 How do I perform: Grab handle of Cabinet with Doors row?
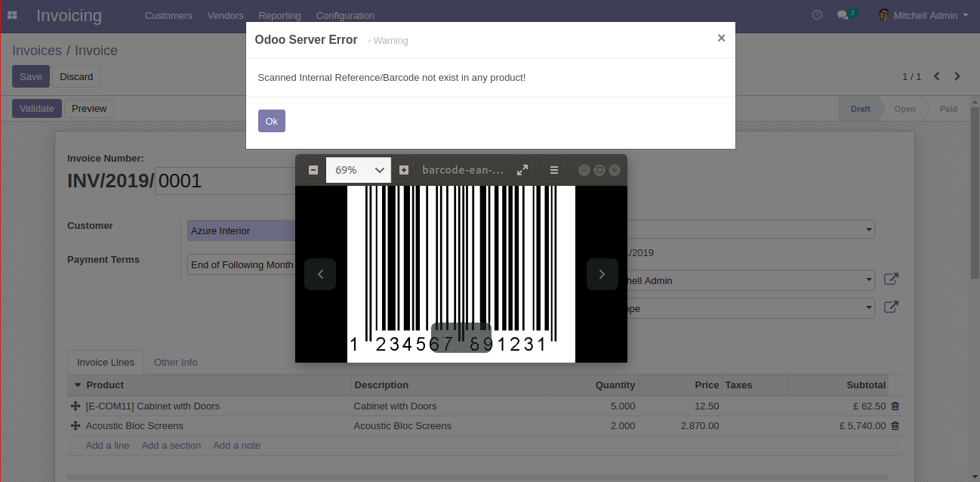(x=76, y=406)
